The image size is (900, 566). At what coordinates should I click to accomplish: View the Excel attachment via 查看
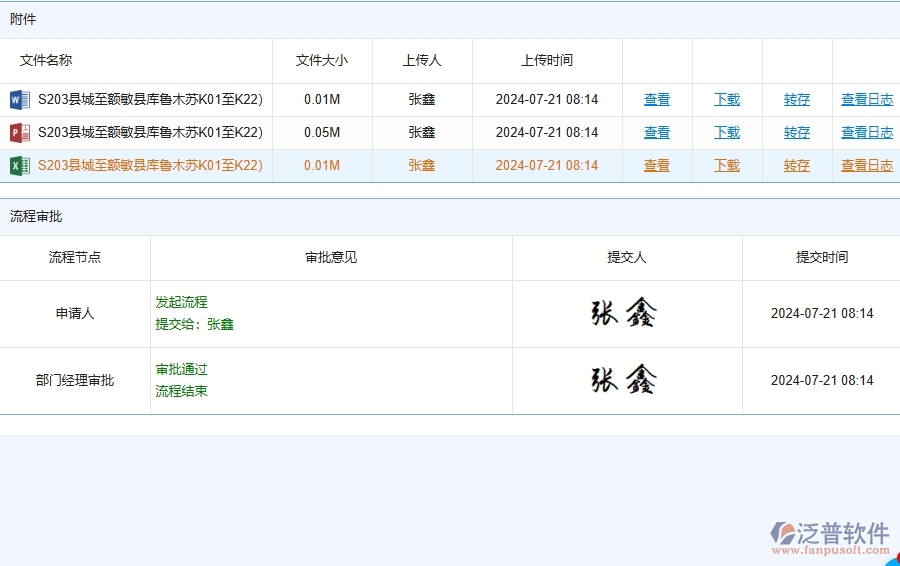(657, 166)
